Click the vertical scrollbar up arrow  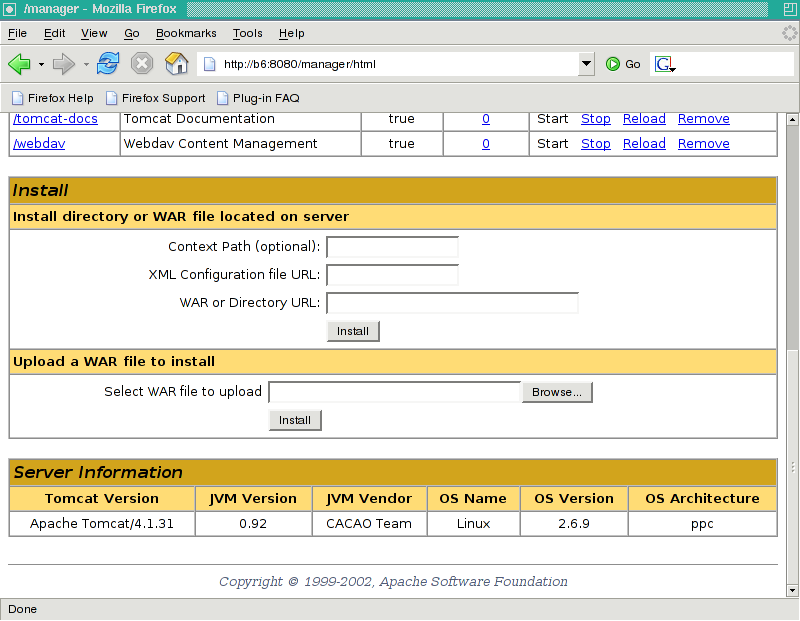coord(792,119)
